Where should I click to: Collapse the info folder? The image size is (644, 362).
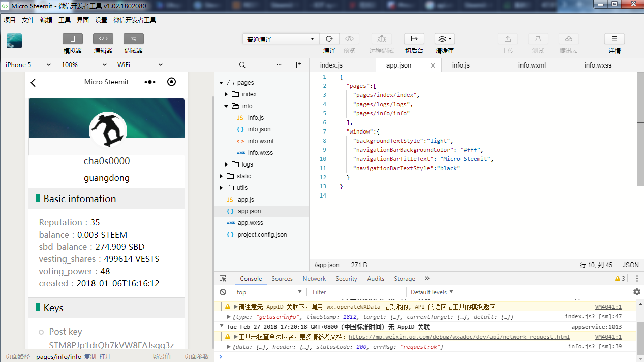(x=227, y=106)
